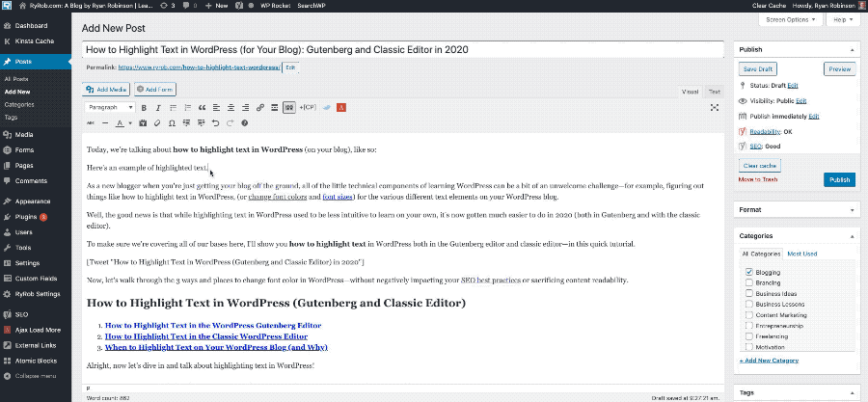868x402 pixels.
Task: Edit the post title field
Action: 403,49
